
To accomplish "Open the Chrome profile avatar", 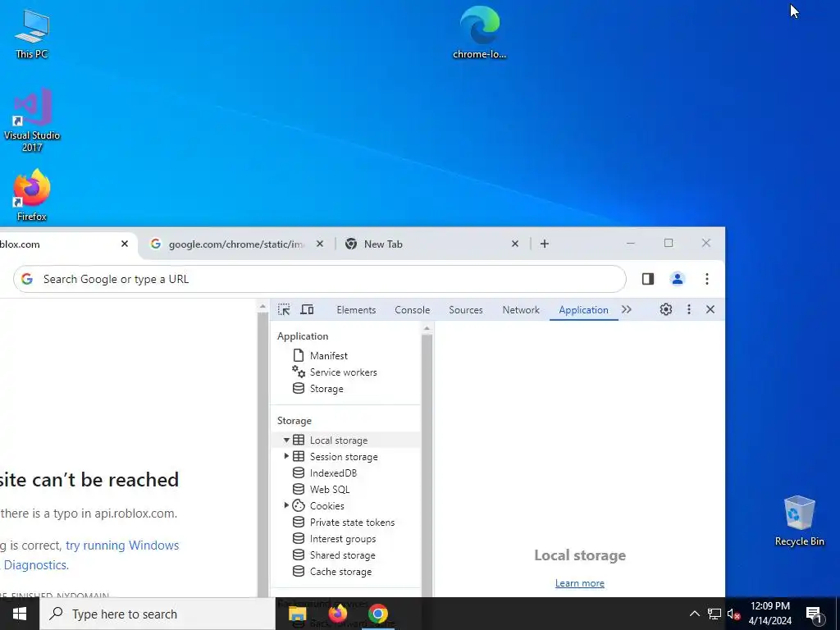I will pyautogui.click(x=678, y=279).
